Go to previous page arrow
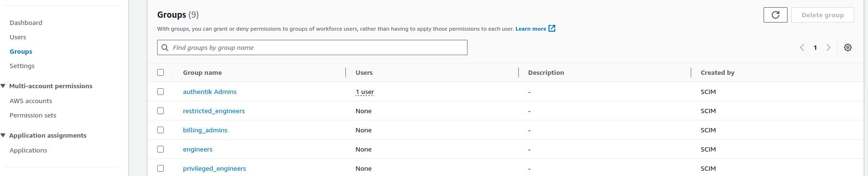 click(x=802, y=47)
